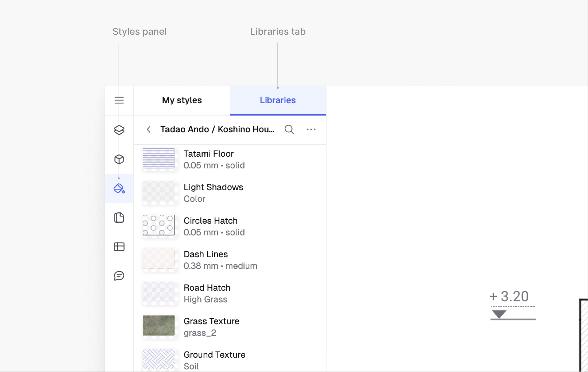The width and height of the screenshot is (588, 372).
Task: Open the table panel icon
Action: click(119, 247)
